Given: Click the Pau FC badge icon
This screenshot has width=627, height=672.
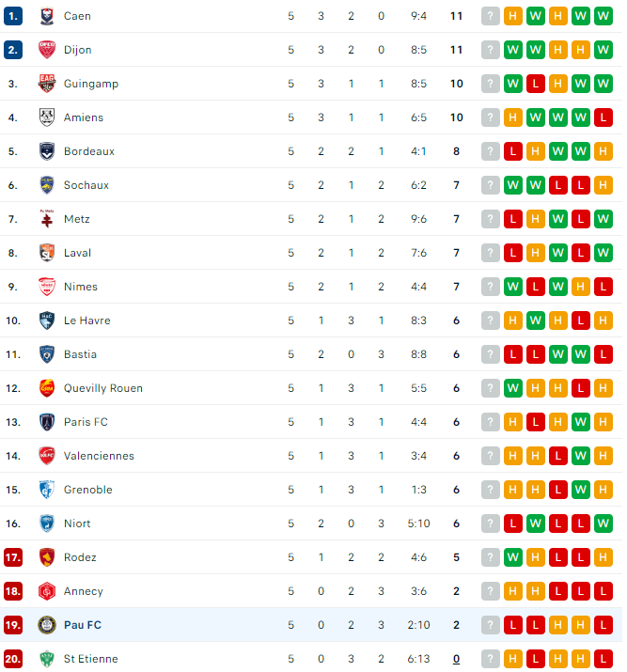Looking at the screenshot, I should (x=47, y=625).
